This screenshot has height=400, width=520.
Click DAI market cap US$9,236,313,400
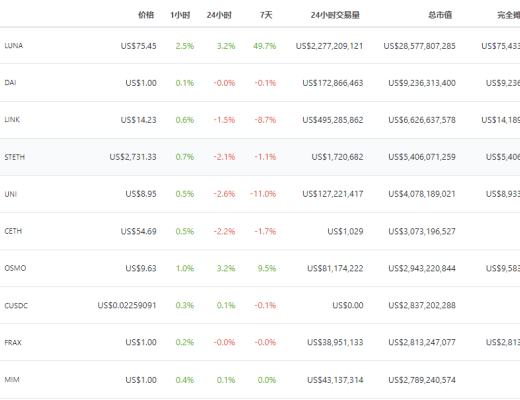422,83
